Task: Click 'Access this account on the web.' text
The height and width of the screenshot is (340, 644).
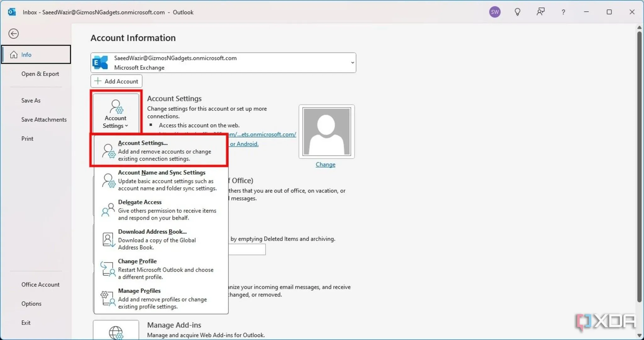Action: pyautogui.click(x=199, y=125)
